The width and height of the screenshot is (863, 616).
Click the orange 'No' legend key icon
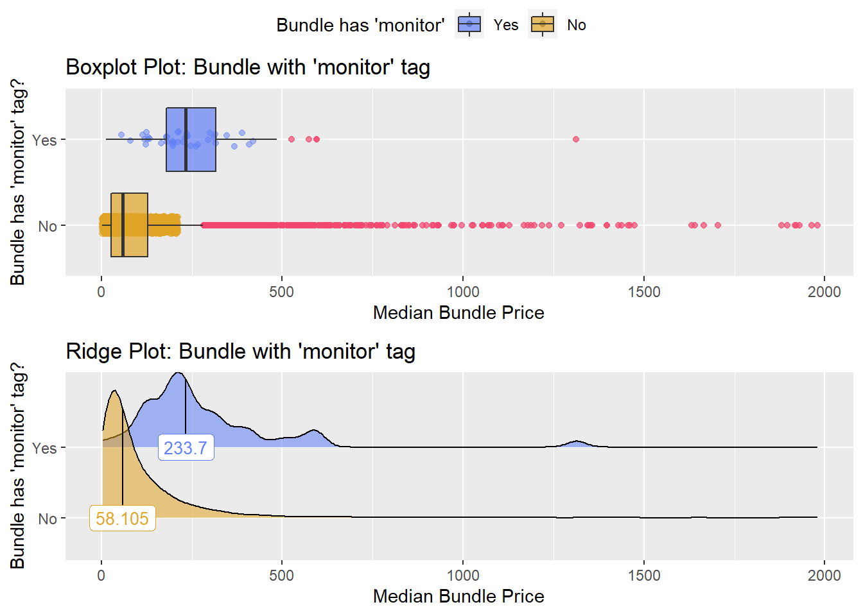pyautogui.click(x=543, y=24)
